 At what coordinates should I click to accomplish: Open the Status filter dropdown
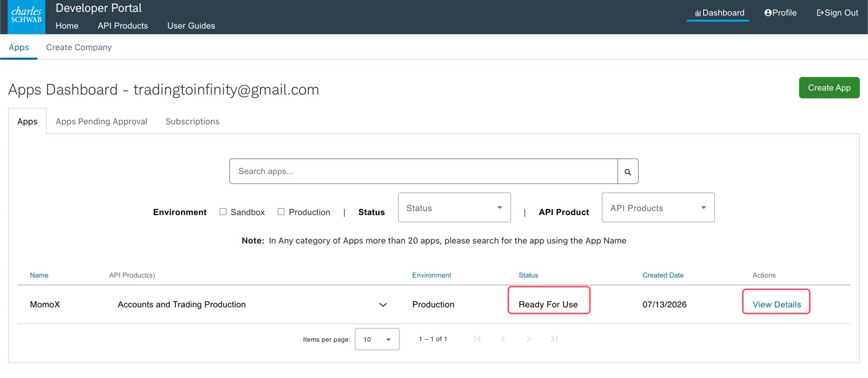(x=454, y=208)
